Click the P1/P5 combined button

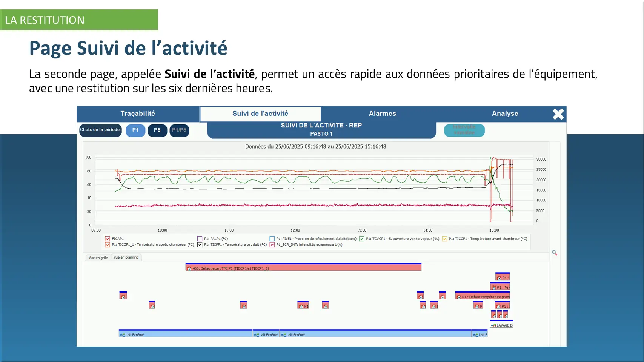point(179,130)
